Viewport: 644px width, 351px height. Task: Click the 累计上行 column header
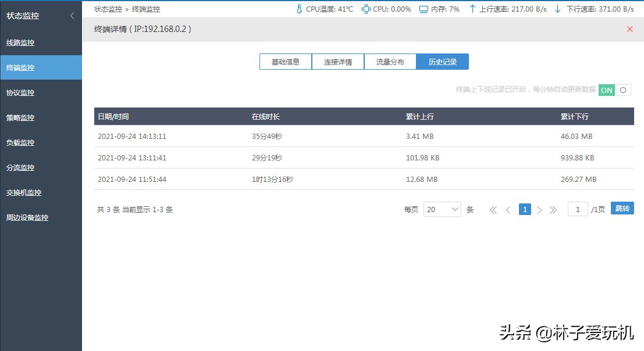click(420, 117)
